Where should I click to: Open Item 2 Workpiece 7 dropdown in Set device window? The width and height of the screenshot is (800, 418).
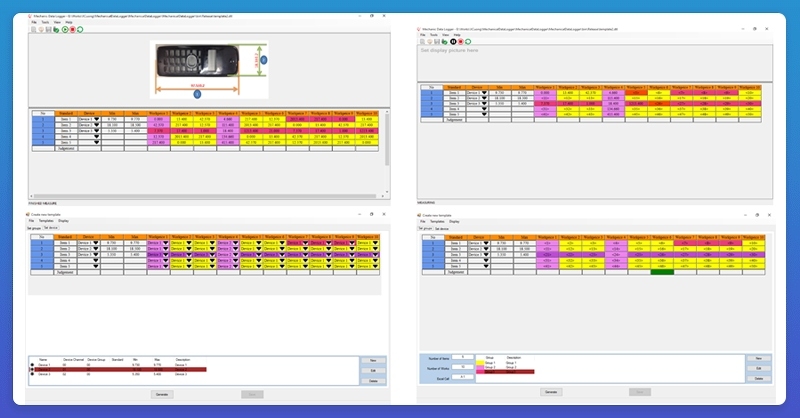(x=305, y=249)
